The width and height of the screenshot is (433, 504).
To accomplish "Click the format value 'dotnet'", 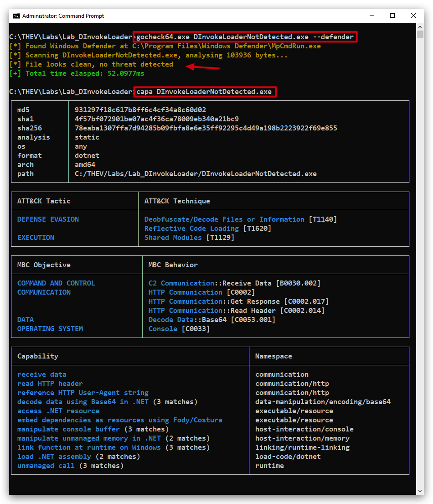I will (87, 156).
